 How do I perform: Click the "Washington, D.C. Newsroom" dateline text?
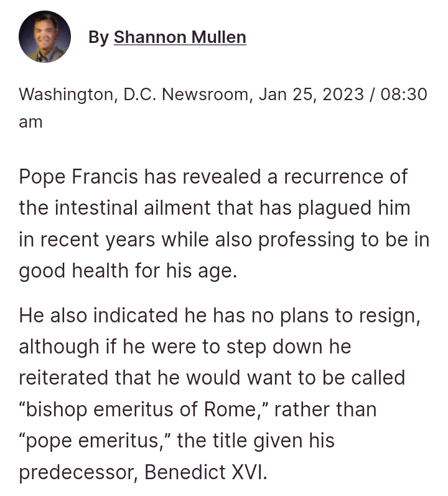135,95
